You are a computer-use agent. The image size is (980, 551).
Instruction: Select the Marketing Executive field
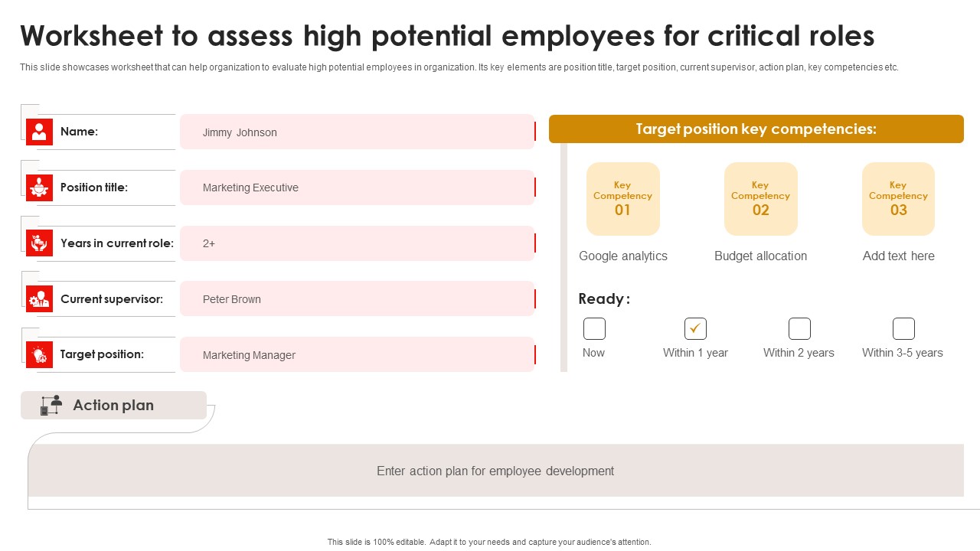(x=358, y=187)
